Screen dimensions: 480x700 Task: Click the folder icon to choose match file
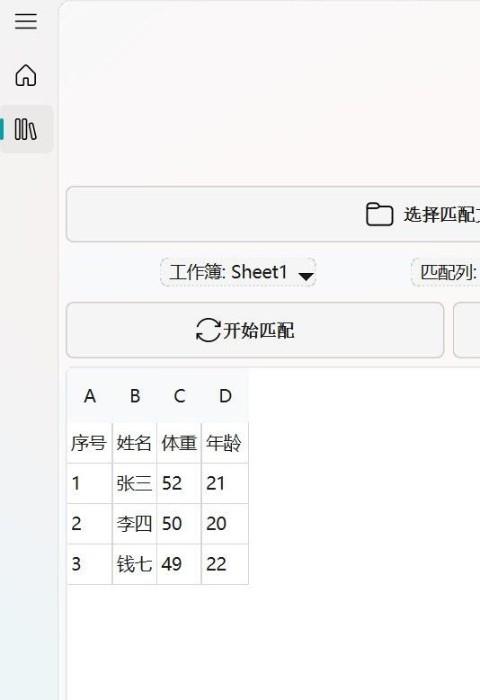(x=379, y=214)
